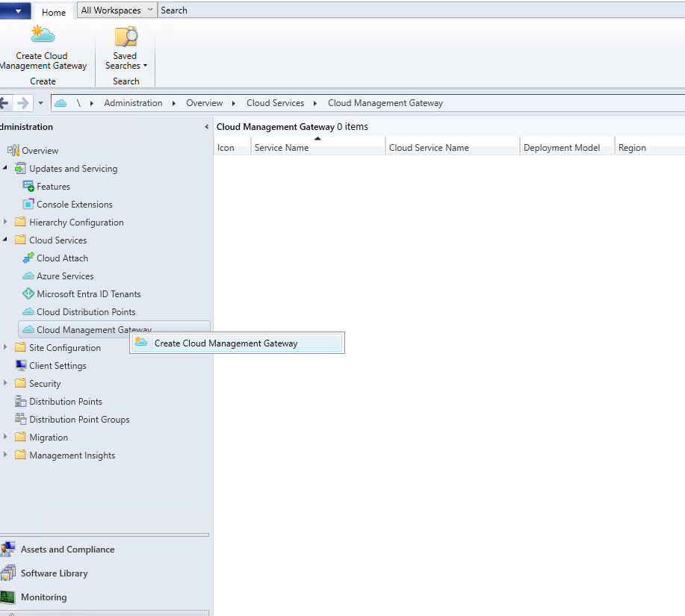Open Cloud Distribution Points node
This screenshot has height=616, width=685.
coord(86,312)
